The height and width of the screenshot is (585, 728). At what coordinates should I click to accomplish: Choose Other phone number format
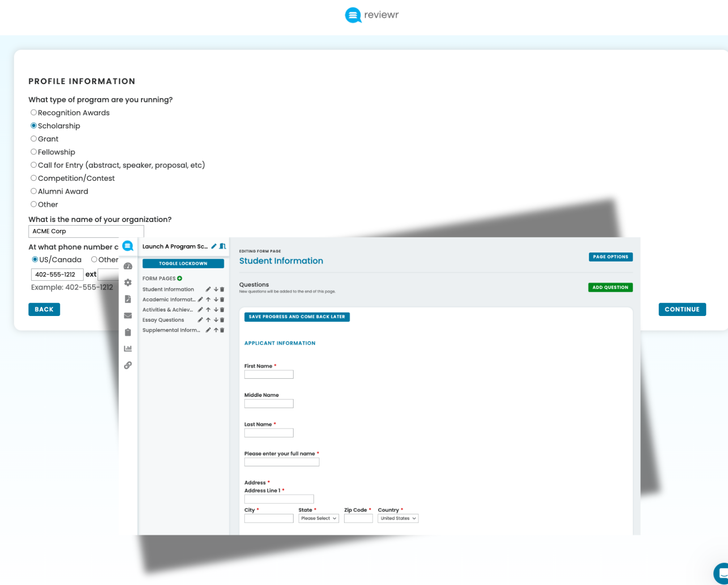pyautogui.click(x=94, y=259)
